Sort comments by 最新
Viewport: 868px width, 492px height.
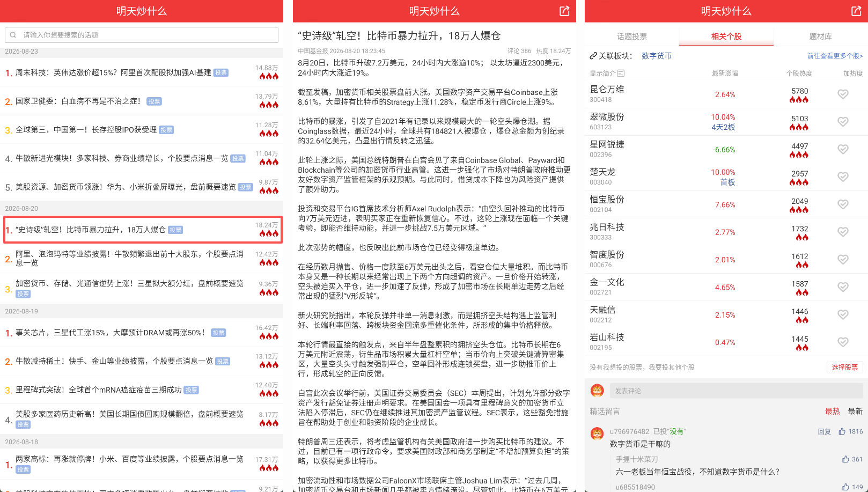click(x=855, y=411)
